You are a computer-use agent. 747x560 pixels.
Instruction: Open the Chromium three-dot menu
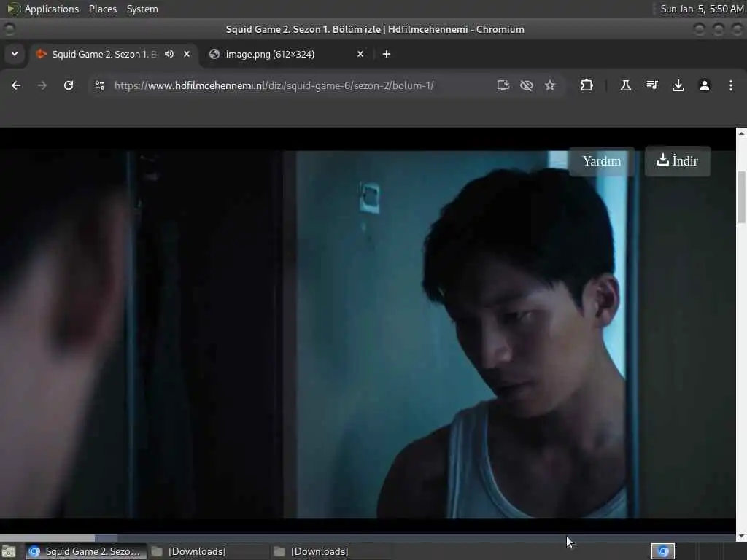(731, 85)
